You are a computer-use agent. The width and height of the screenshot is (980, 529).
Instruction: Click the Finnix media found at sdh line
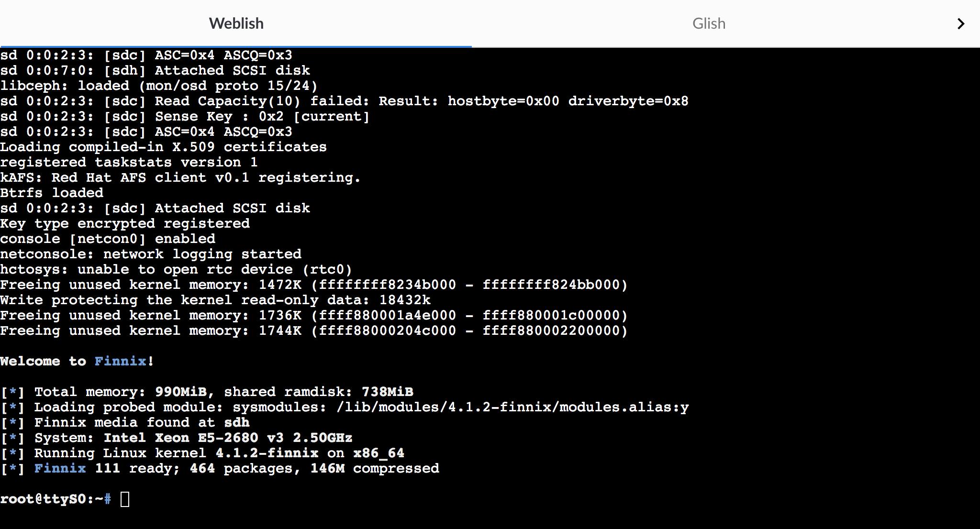(x=124, y=422)
